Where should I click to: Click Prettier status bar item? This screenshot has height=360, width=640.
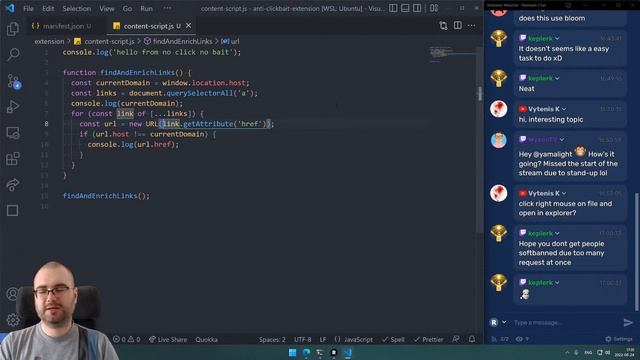click(428, 339)
